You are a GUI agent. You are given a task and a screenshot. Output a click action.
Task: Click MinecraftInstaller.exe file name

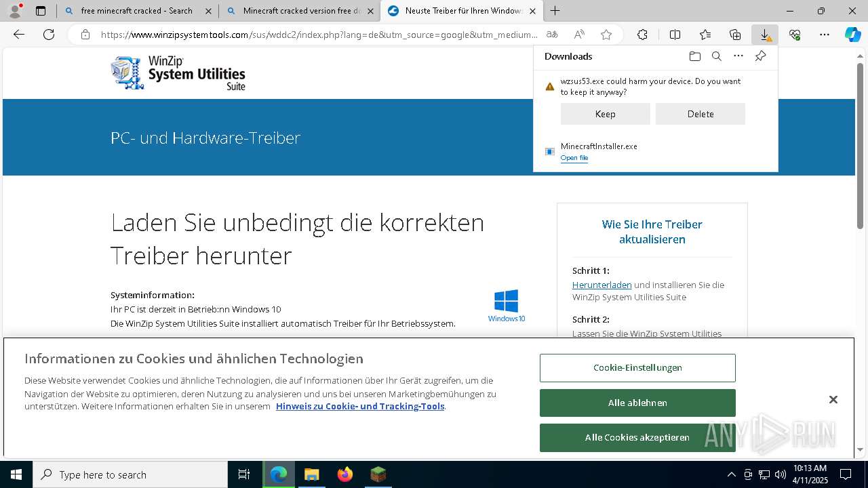pos(599,146)
